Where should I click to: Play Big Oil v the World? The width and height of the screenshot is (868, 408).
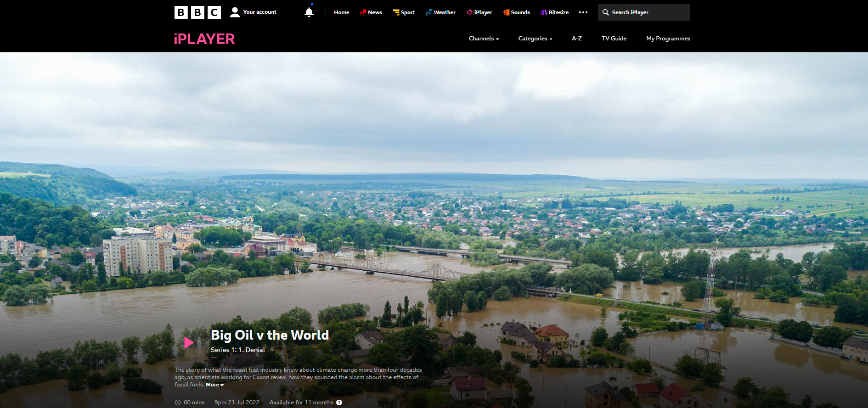tap(188, 342)
